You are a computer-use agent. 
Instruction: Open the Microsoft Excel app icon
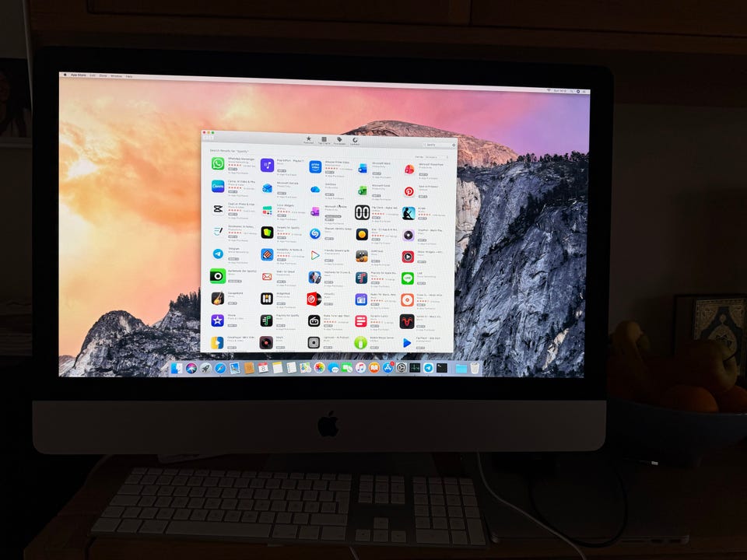(362, 190)
